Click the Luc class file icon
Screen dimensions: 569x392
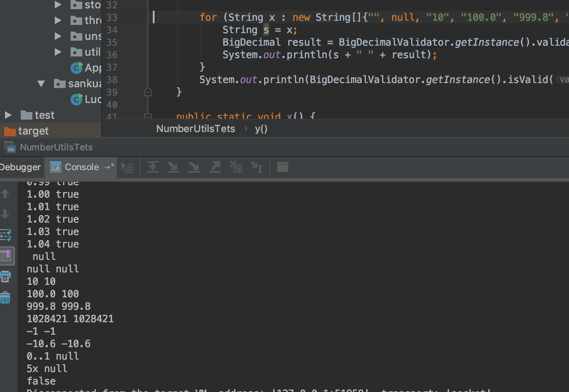coord(76,99)
